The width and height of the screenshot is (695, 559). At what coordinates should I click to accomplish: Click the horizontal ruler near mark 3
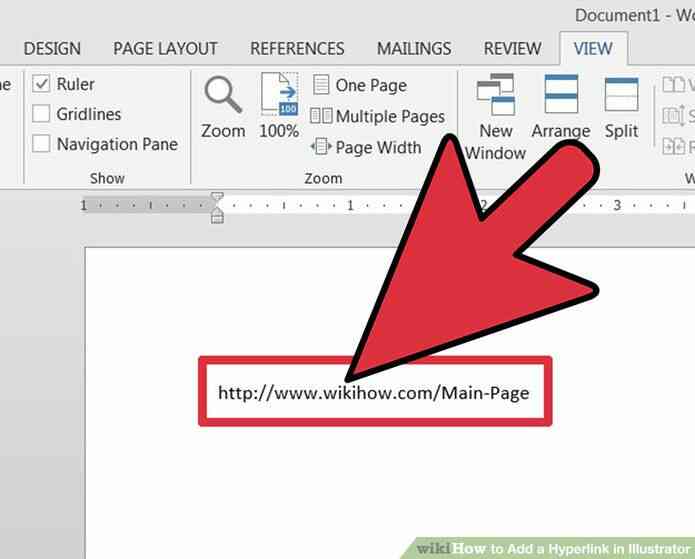pos(617,205)
